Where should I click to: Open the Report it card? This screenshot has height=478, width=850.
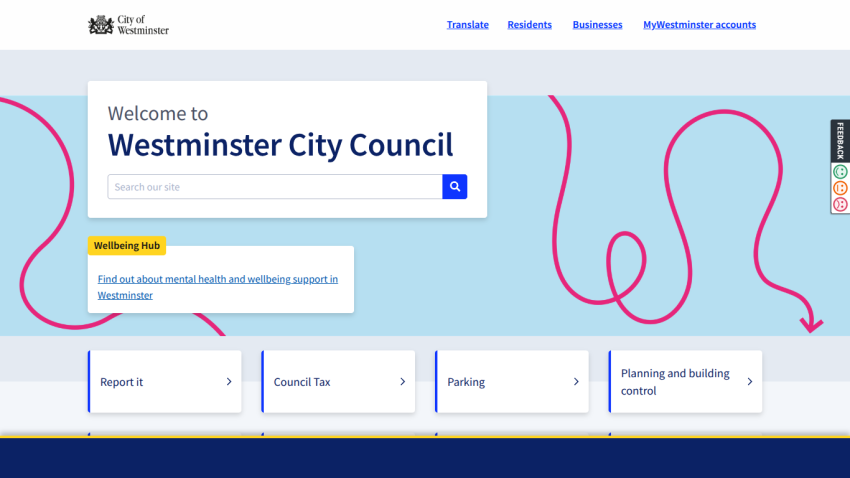pos(165,382)
